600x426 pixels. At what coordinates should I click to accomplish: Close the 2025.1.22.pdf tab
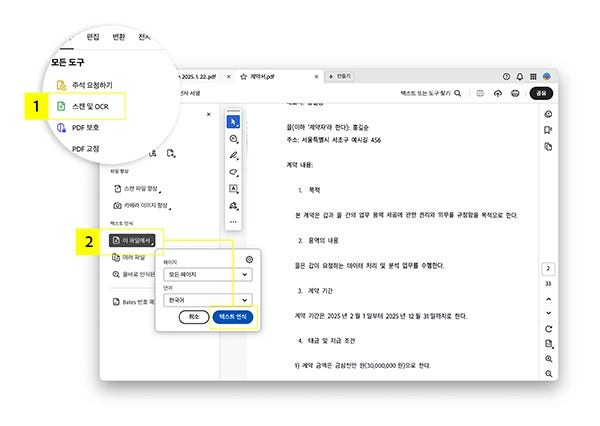(228, 77)
